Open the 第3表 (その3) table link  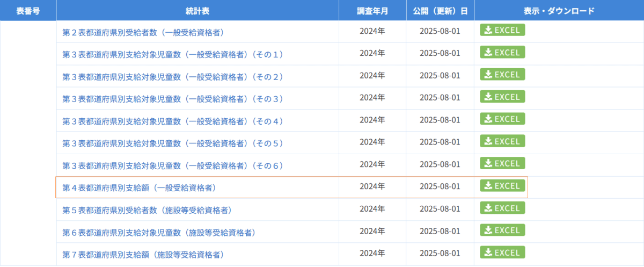click(173, 99)
